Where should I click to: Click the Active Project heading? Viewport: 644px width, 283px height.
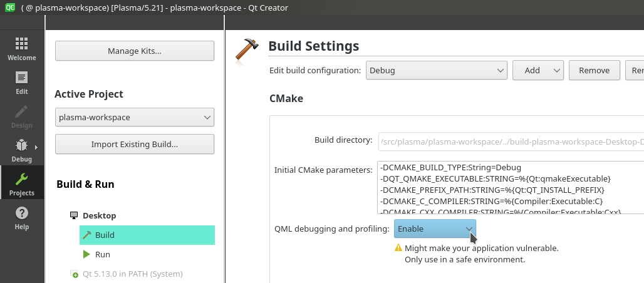(89, 94)
